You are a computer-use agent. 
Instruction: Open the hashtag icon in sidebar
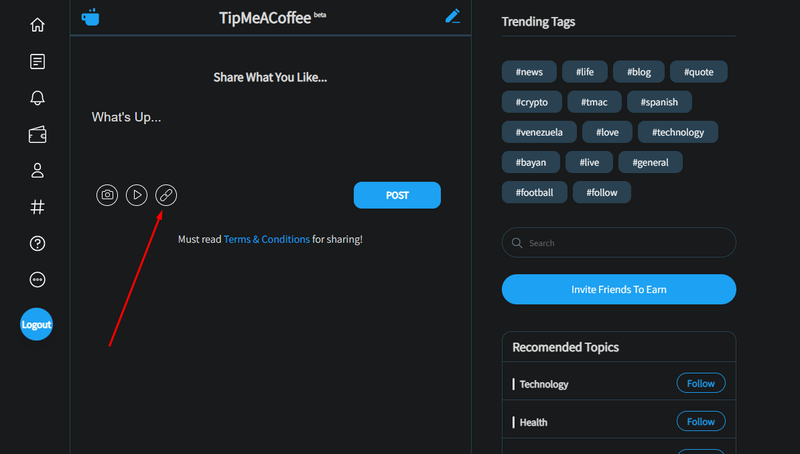point(37,207)
